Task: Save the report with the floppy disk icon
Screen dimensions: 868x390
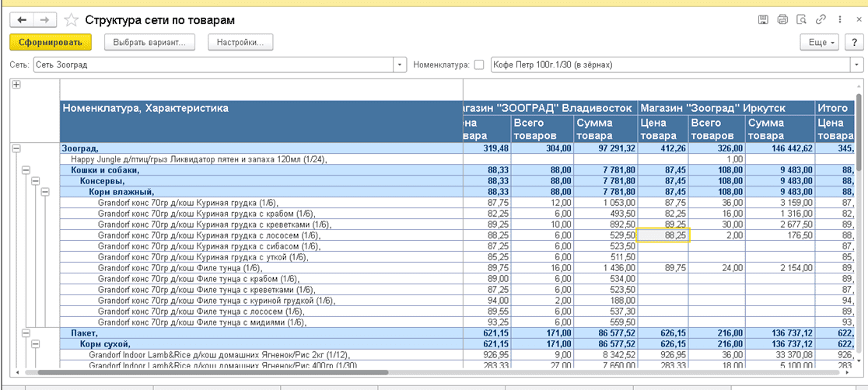Action: [763, 19]
